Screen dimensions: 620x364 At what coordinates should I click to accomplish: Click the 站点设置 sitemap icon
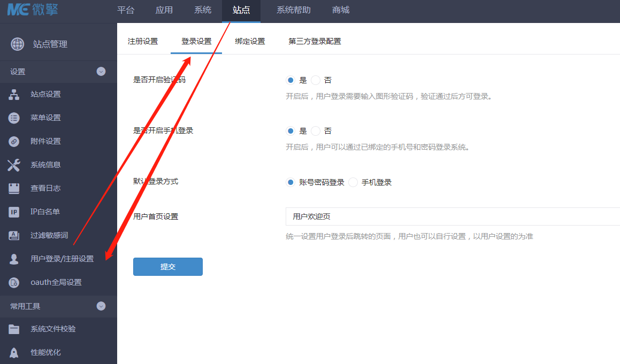point(14,95)
